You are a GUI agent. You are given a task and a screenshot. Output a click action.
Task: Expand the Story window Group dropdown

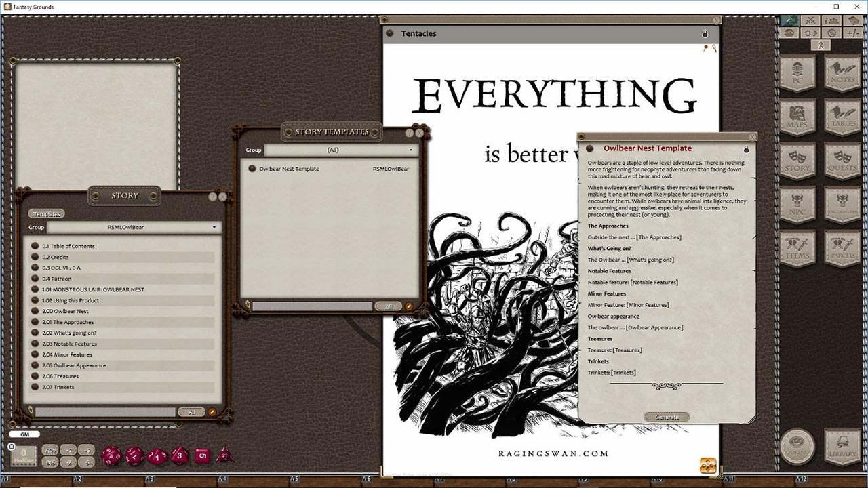click(133, 228)
